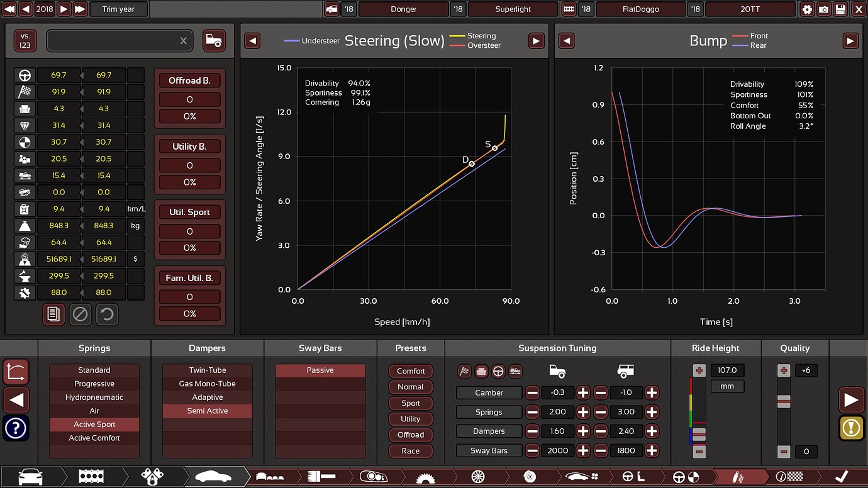The image size is (868, 488).
Task: Click the yellow warning exclamation icon
Action: (851, 428)
